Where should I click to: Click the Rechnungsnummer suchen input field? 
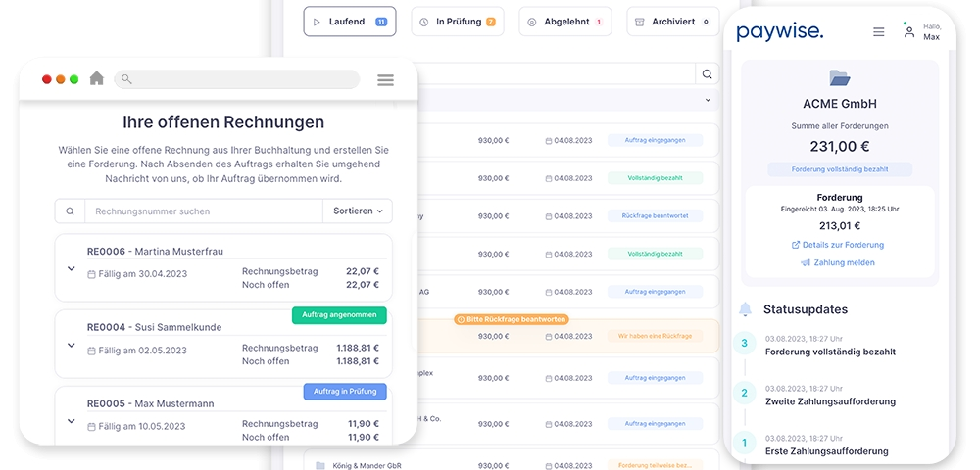203,211
